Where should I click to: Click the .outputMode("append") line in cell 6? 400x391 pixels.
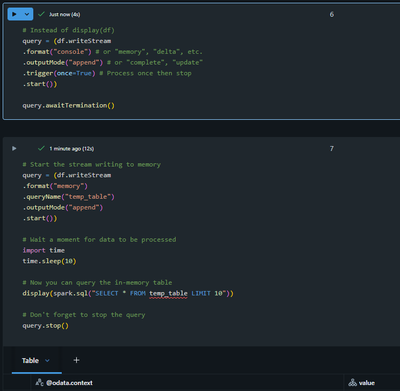[x=112, y=62]
